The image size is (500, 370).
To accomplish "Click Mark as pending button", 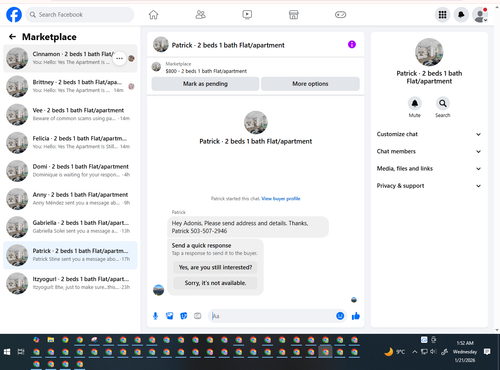I will 205,84.
